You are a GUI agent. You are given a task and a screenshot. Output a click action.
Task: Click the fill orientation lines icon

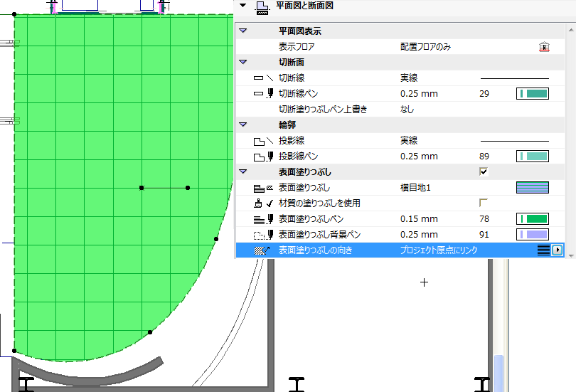click(x=544, y=250)
